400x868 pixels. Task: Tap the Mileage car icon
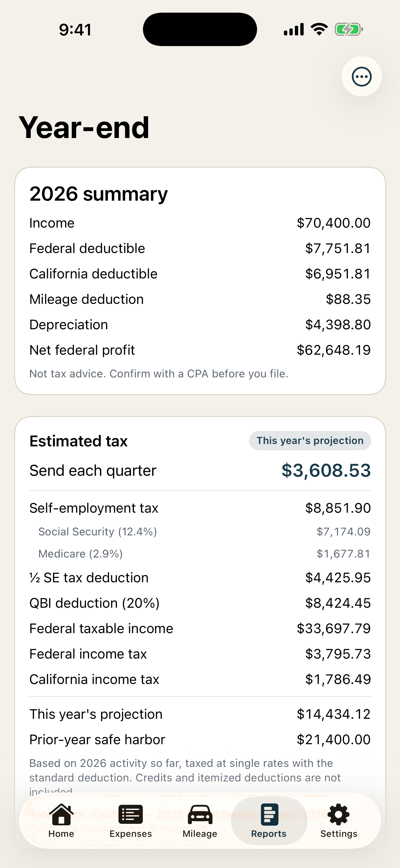(200, 814)
